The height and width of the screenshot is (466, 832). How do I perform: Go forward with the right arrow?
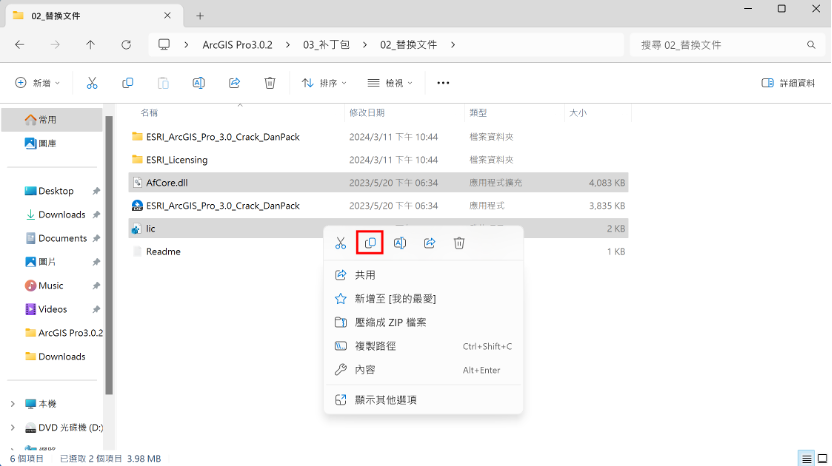coord(55,45)
